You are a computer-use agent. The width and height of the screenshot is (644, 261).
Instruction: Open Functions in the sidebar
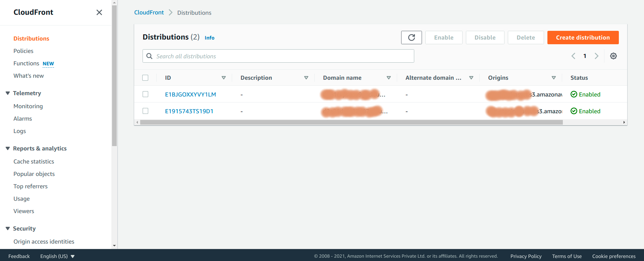tap(26, 63)
